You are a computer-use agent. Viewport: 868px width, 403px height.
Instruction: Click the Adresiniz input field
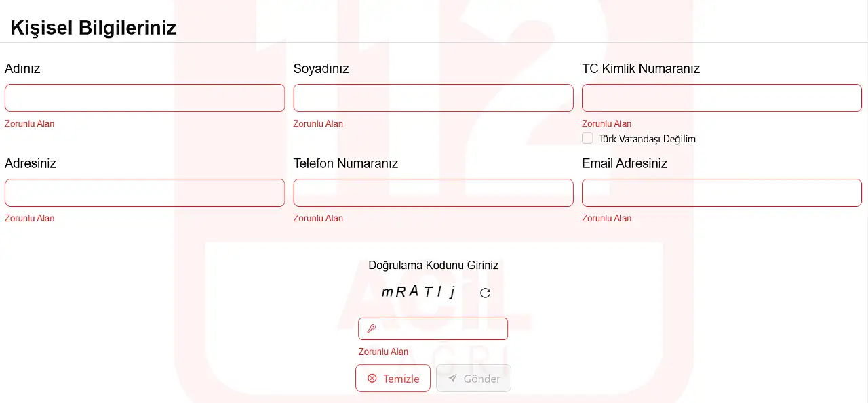[144, 192]
